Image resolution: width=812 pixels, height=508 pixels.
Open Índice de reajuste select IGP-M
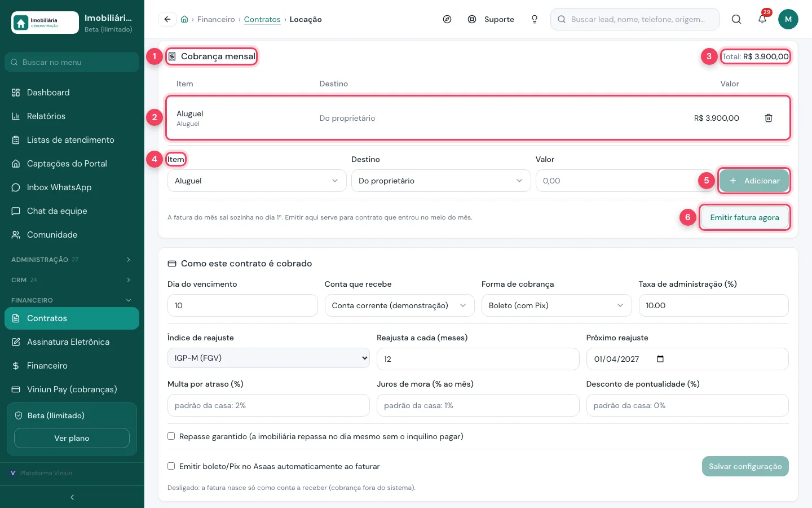tap(268, 358)
